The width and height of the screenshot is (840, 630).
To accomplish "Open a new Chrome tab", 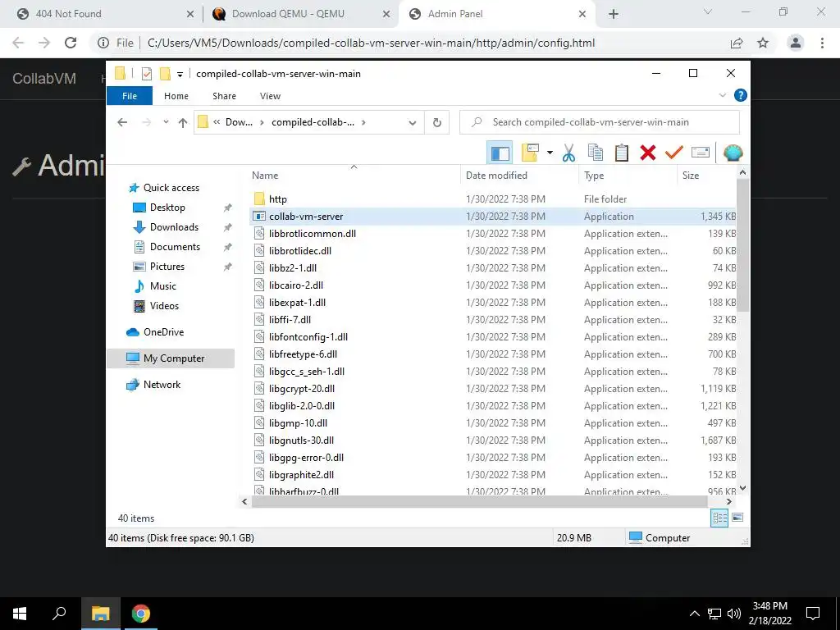I will (x=614, y=15).
